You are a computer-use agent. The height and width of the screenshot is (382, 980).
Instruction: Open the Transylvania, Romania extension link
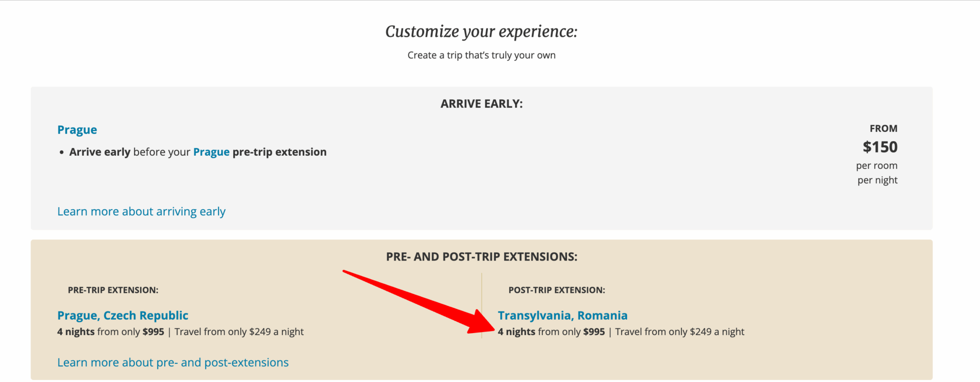click(x=563, y=315)
